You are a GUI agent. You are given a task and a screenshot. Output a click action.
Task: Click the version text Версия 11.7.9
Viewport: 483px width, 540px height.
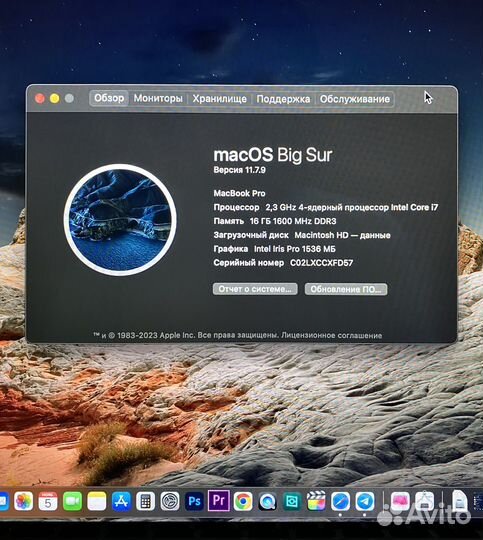[239, 170]
